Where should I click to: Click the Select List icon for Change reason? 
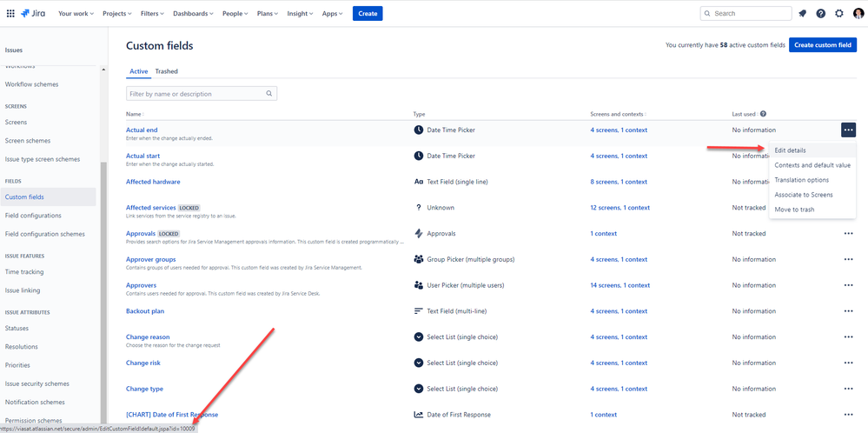(419, 336)
